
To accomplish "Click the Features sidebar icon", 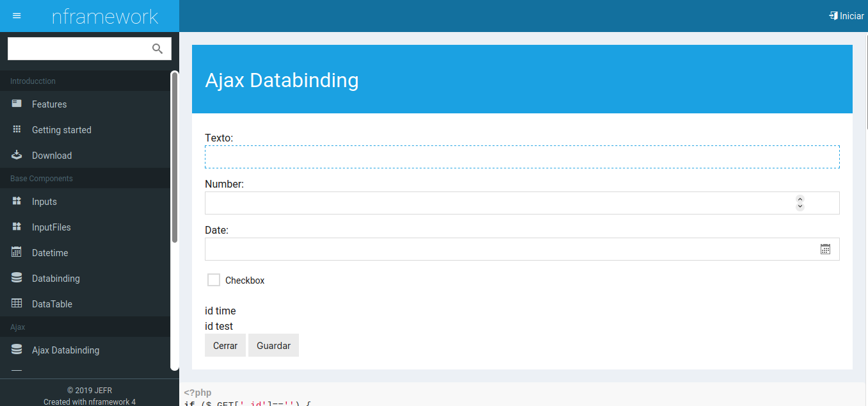I will point(17,104).
